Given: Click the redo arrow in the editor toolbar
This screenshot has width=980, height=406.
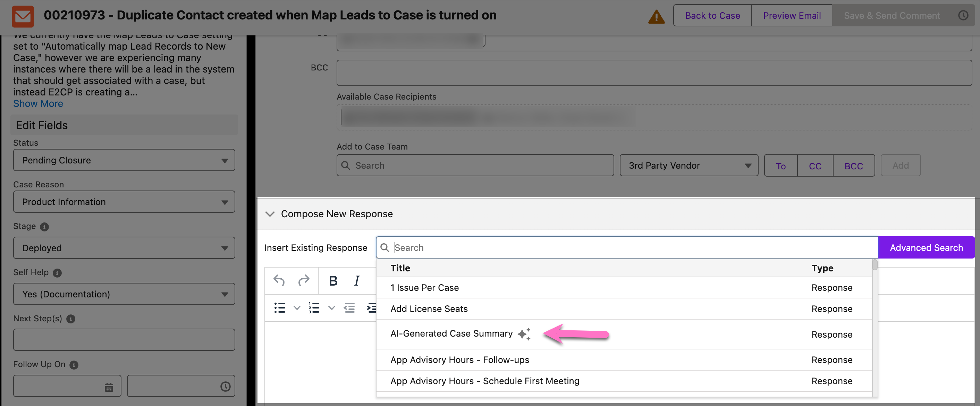Looking at the screenshot, I should (x=304, y=281).
